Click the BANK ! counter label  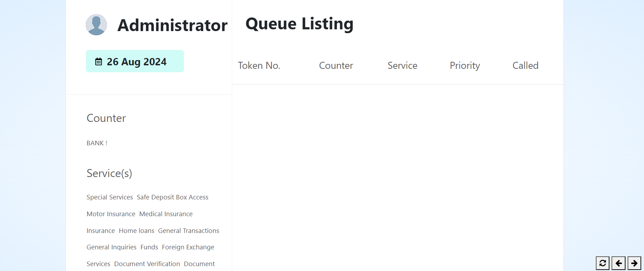tap(97, 143)
